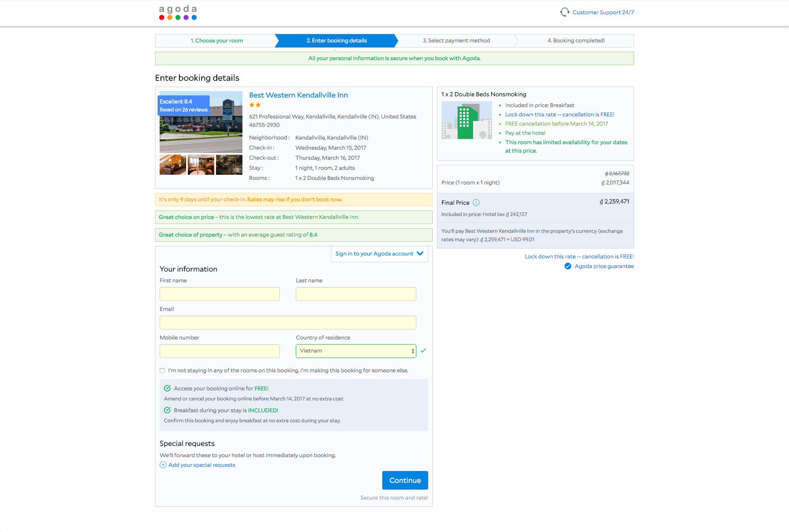Viewport: 789px width, 532px height.
Task: Click the hotel star rating icons
Action: click(255, 105)
